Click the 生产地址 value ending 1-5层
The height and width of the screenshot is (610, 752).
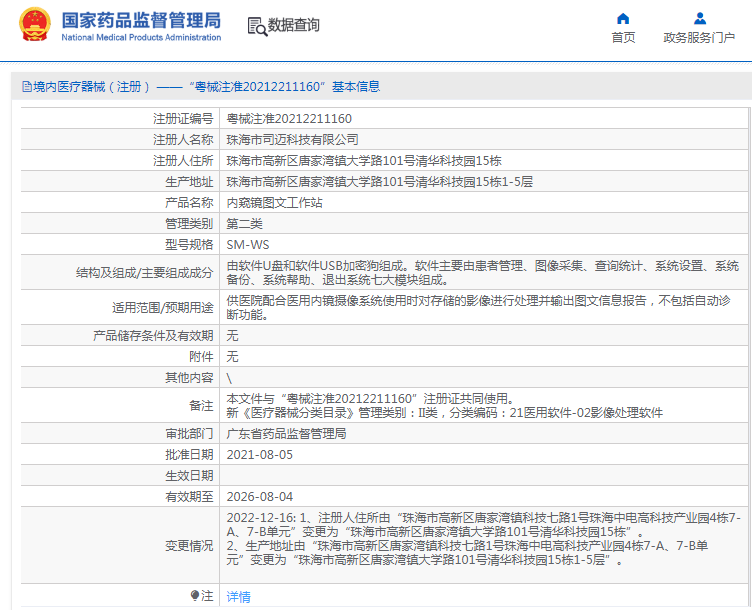[379, 182]
